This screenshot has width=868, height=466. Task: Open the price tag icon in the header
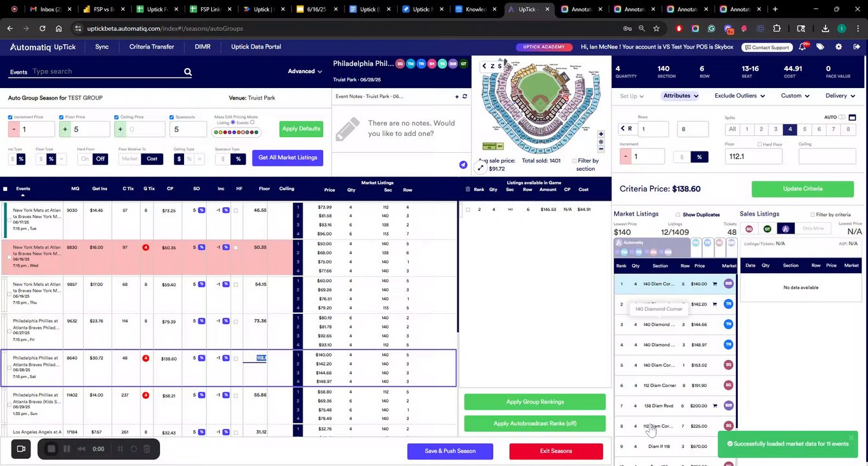[820, 47]
